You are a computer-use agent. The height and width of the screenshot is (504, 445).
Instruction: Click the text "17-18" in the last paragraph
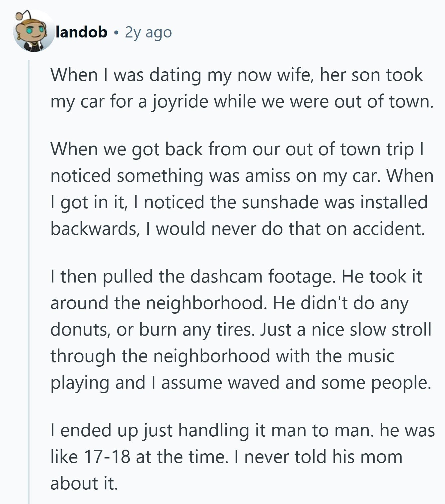pyautogui.click(x=107, y=457)
